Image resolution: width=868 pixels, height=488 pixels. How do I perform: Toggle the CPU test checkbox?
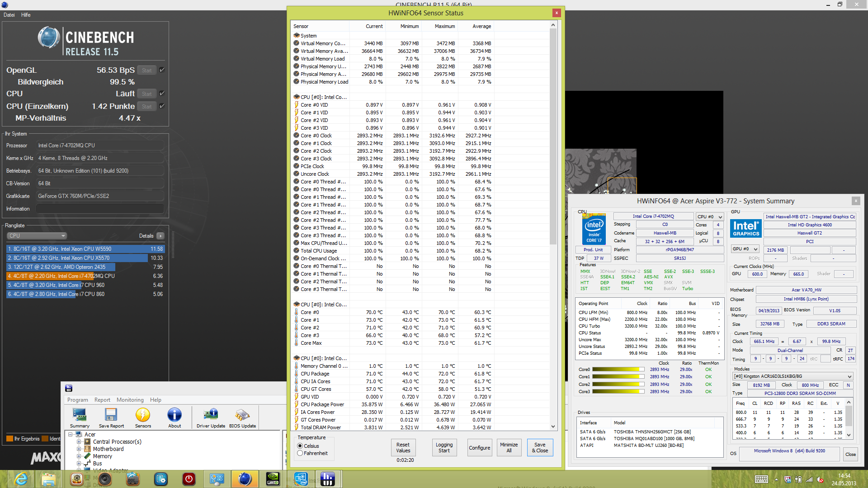(162, 94)
